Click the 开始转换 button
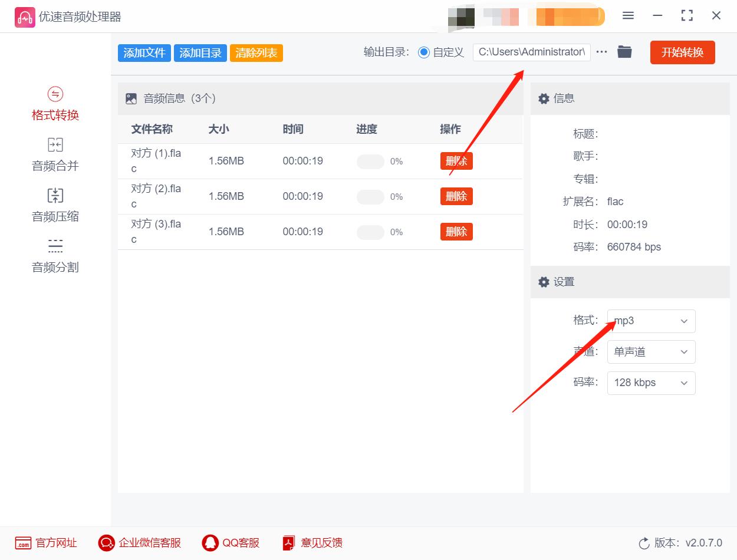737x560 pixels. (x=682, y=52)
